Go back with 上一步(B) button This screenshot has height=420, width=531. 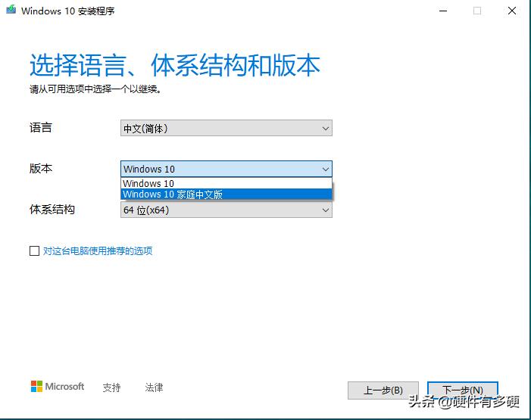click(x=383, y=390)
